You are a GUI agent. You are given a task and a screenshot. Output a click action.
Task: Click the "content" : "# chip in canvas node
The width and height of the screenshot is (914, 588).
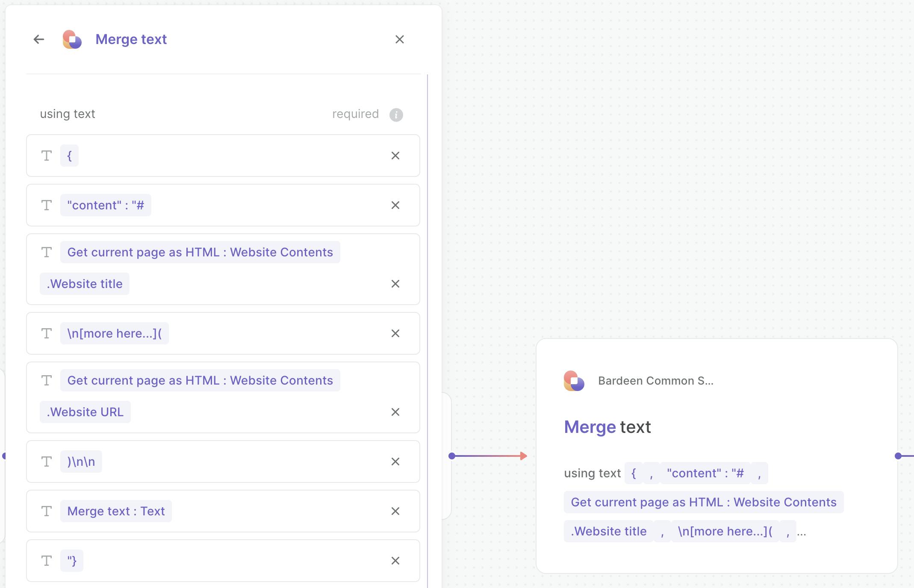pos(705,473)
